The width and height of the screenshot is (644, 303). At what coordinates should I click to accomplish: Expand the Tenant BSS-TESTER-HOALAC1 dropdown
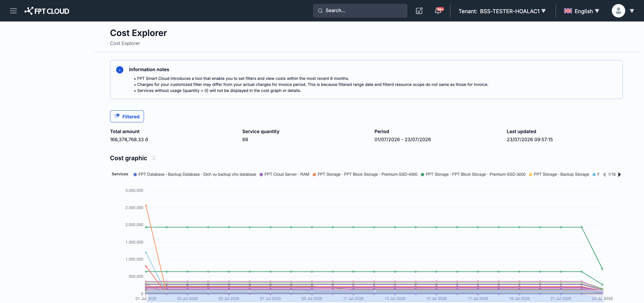pyautogui.click(x=502, y=11)
